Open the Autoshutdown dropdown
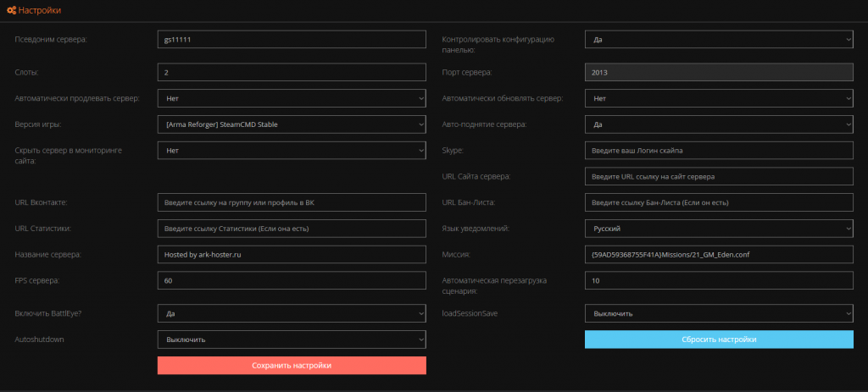Screen dimensions: 868x392 coord(292,340)
